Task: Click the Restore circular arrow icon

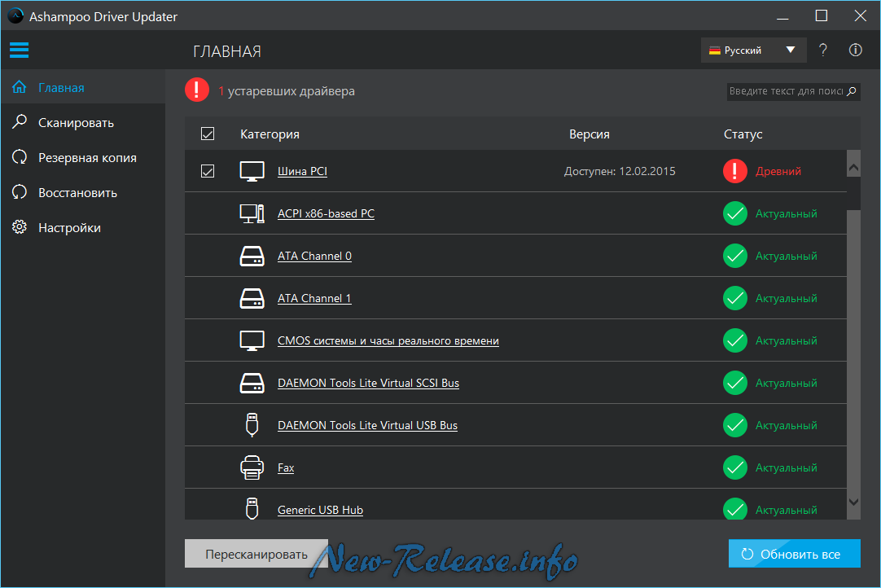Action: pos(20,191)
